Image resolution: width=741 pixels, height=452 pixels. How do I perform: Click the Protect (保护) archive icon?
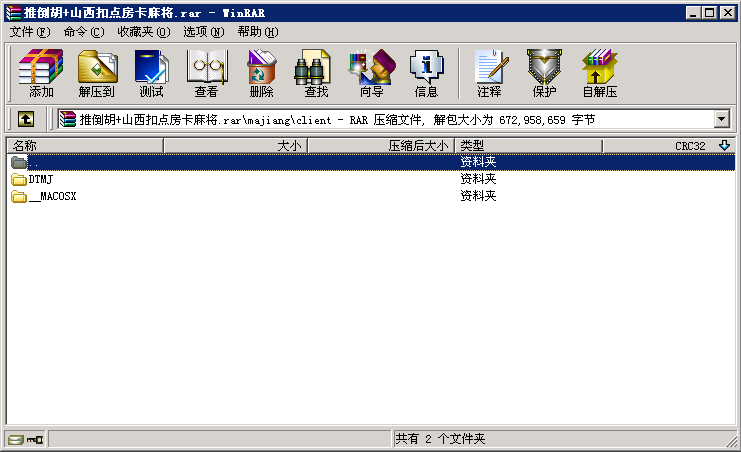(x=544, y=73)
